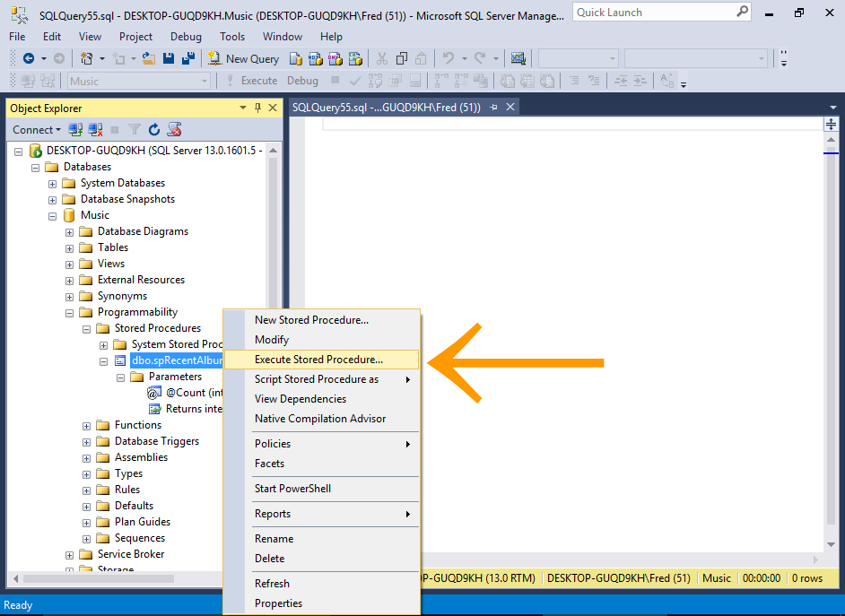845x616 pixels.
Task: Toggle auto-hide pin on Object Explorer panel
Action: [257, 108]
